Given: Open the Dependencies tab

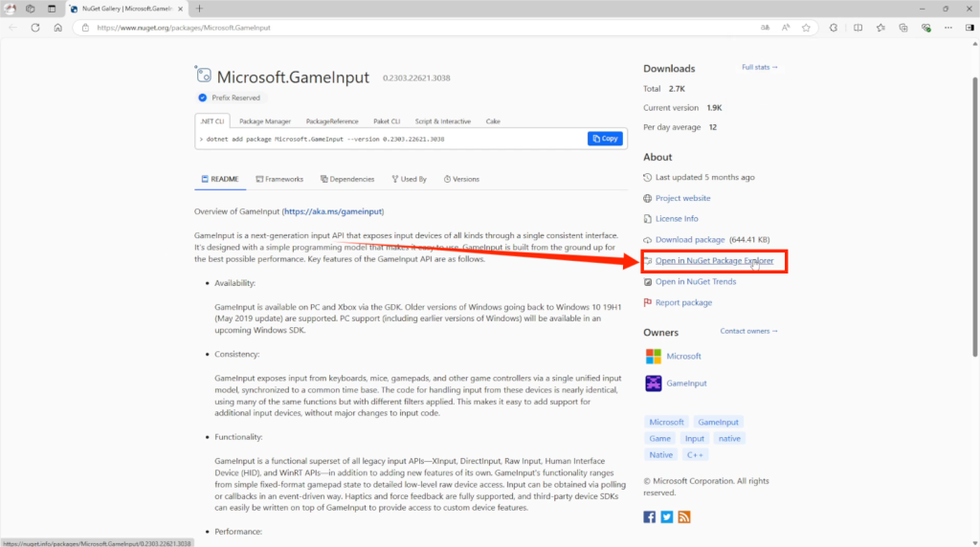Looking at the screenshot, I should 347,179.
